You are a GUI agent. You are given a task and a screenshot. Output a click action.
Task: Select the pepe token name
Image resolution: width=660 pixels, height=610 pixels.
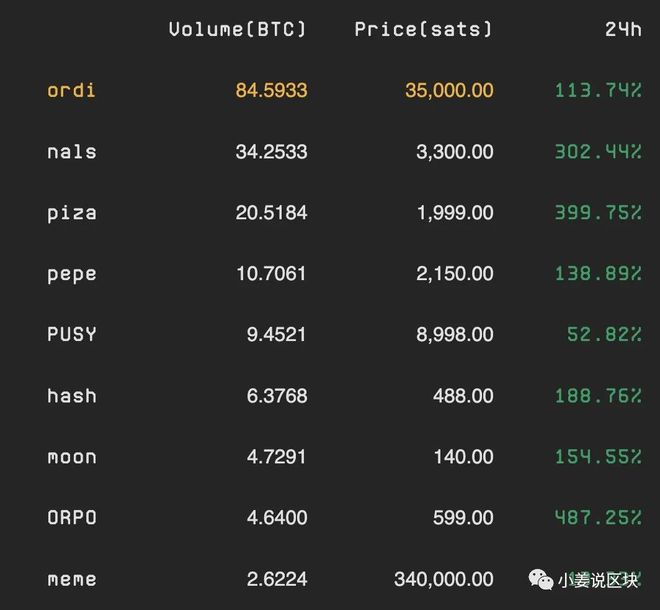(72, 274)
